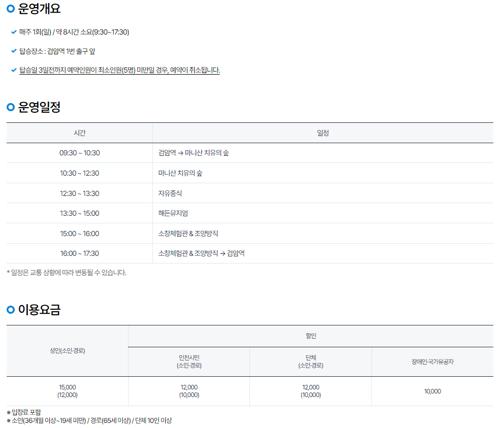Select the 15:00 ~ 16:00 time cell

coord(79,234)
